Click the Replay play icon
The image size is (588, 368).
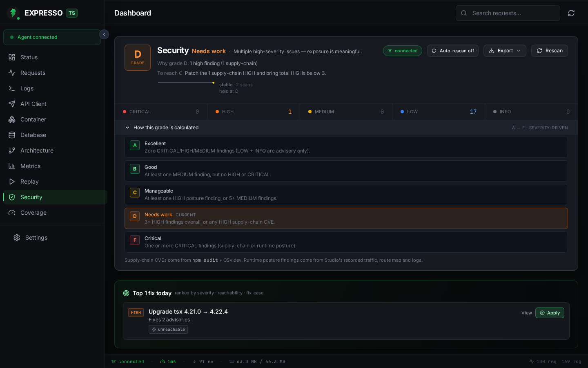(12, 182)
